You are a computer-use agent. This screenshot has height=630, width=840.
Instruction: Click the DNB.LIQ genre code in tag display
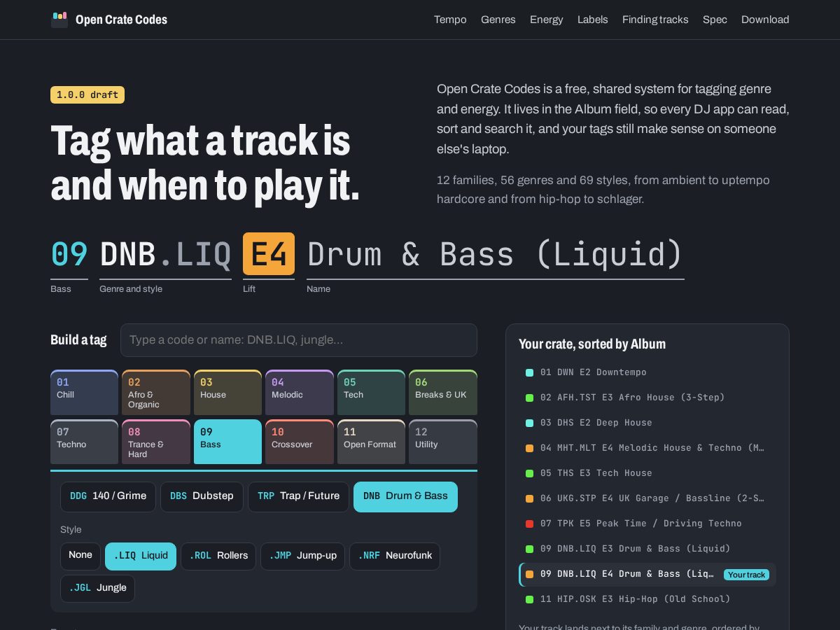pyautogui.click(x=165, y=253)
